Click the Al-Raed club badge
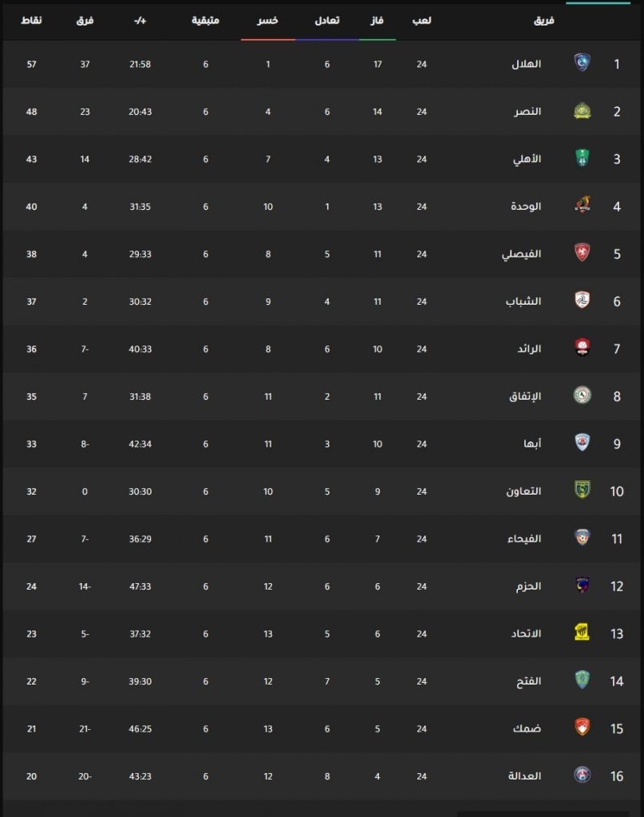Image resolution: width=644 pixels, height=817 pixels. coord(582,348)
